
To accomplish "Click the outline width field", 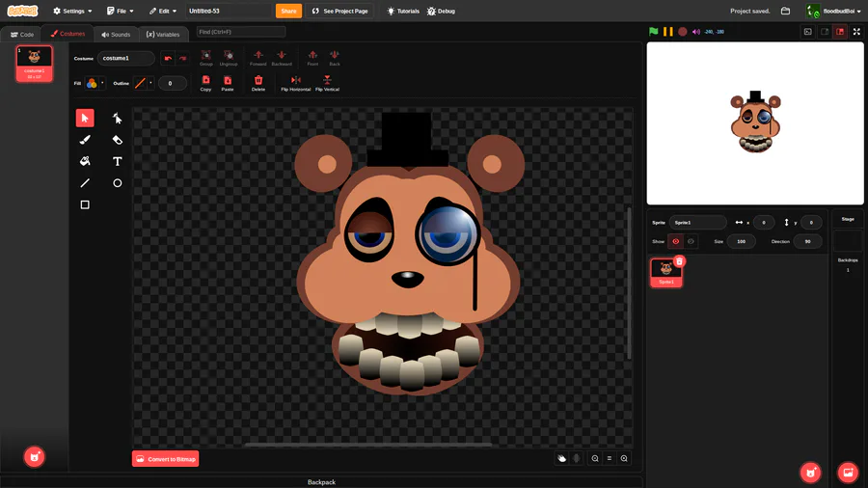I will point(173,83).
